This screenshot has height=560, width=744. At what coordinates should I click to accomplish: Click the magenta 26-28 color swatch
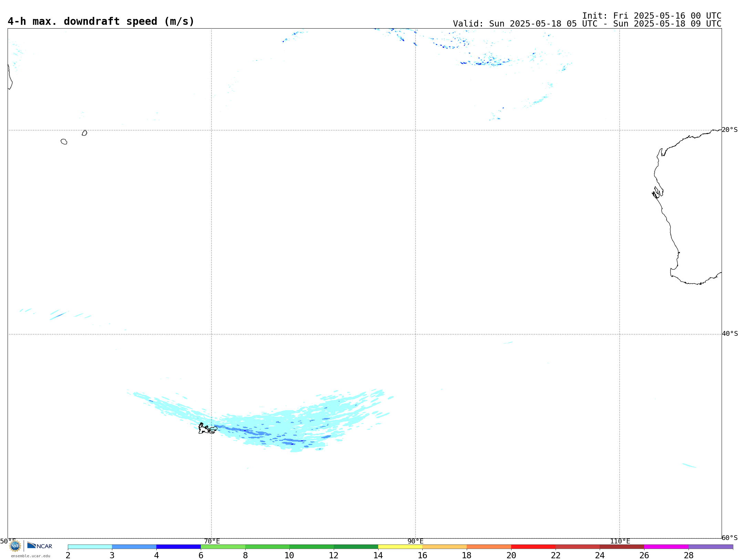pos(666,547)
